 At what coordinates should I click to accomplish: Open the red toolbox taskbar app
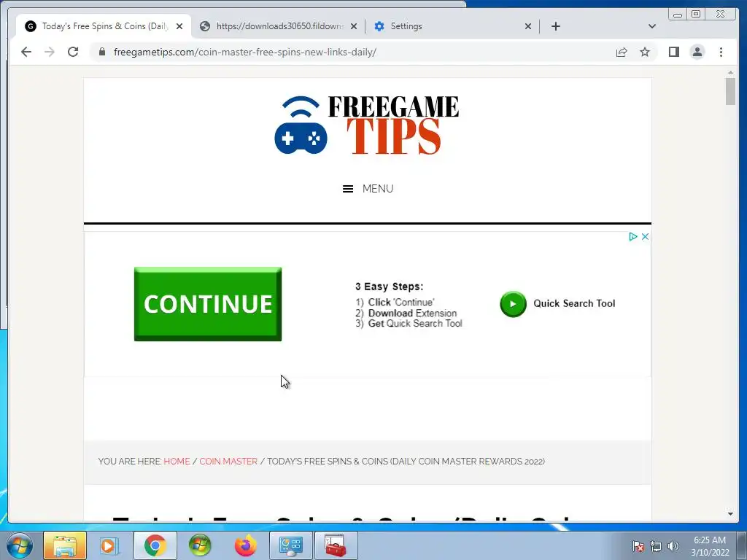point(336,545)
